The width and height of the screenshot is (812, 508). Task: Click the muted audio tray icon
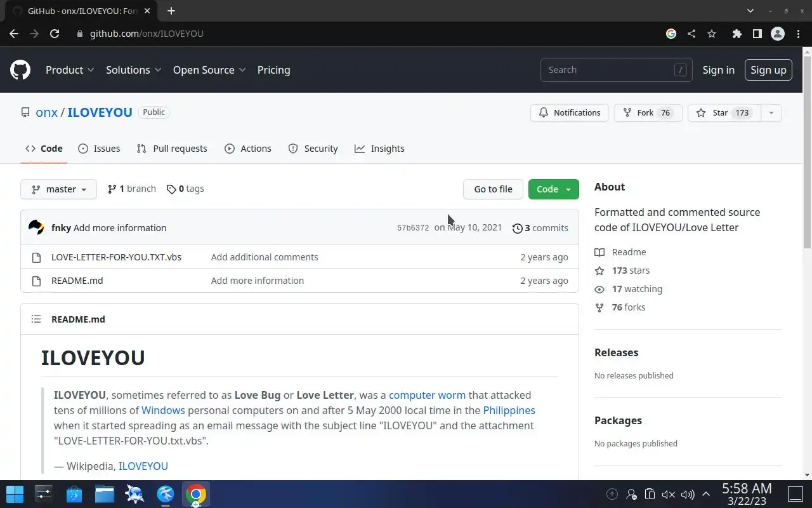668,494
